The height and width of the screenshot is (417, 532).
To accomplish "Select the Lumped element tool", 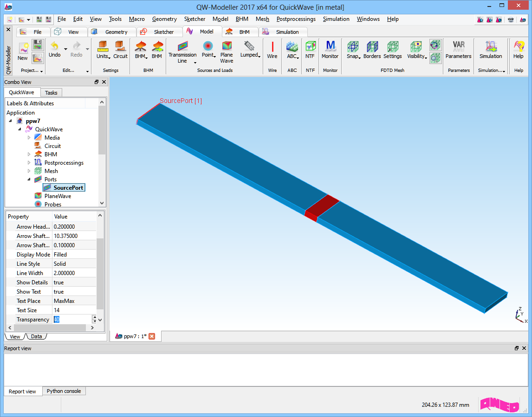I will (250, 50).
